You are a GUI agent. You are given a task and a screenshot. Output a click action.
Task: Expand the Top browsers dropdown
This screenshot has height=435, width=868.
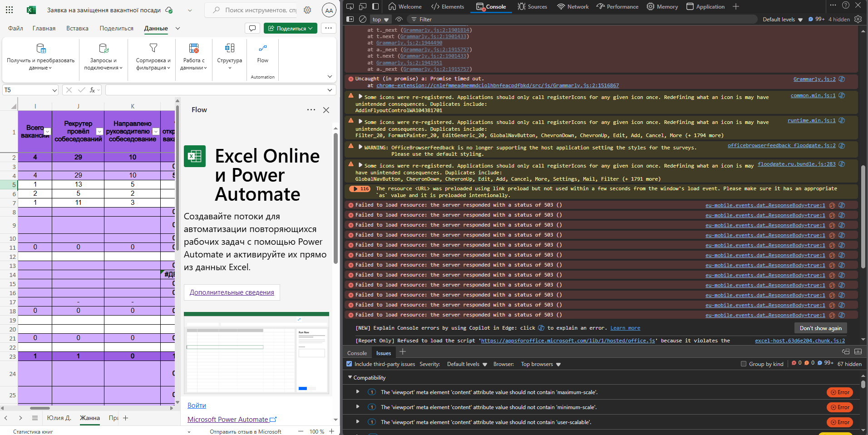(540, 364)
